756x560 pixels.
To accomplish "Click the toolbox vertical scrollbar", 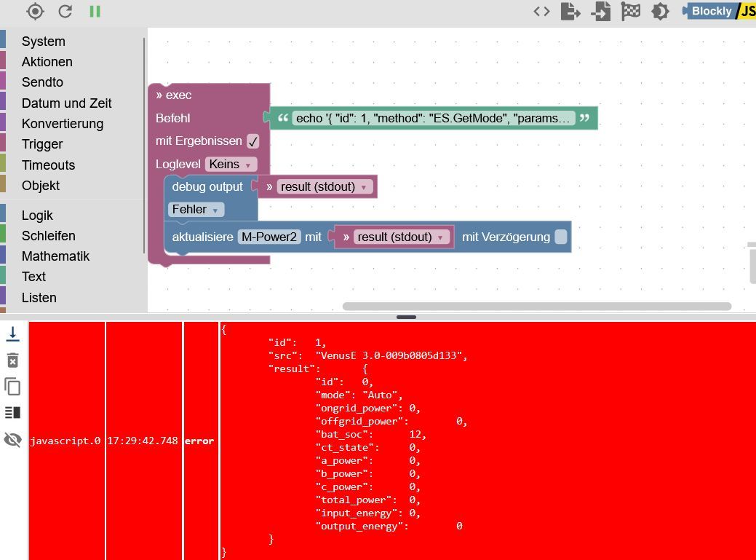I will pyautogui.click(x=143, y=146).
